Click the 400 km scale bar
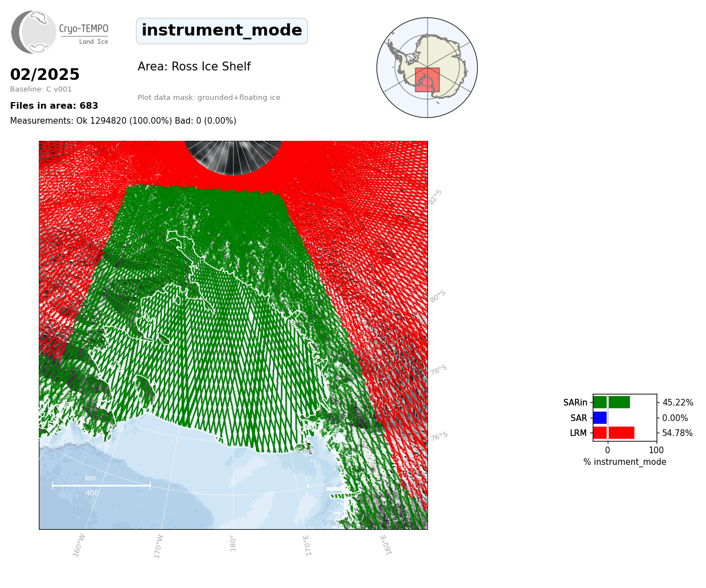The width and height of the screenshot is (706, 588). (101, 485)
